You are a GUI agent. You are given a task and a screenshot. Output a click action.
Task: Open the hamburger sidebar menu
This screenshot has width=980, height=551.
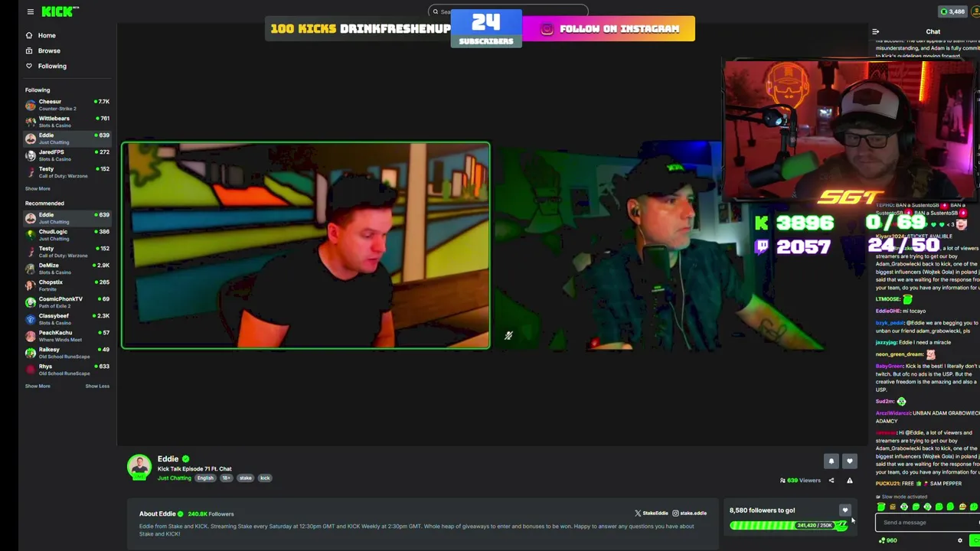tap(30, 11)
